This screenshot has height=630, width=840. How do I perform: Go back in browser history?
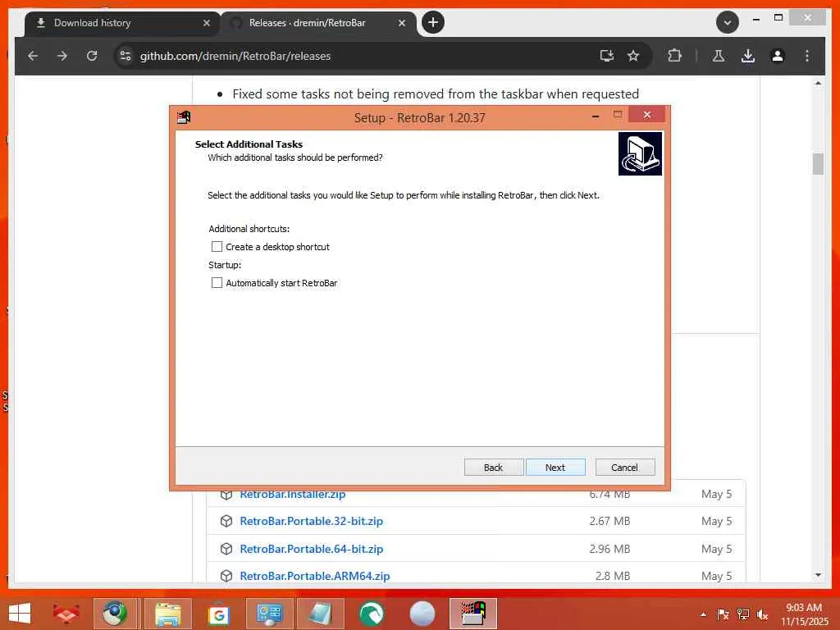tap(33, 56)
